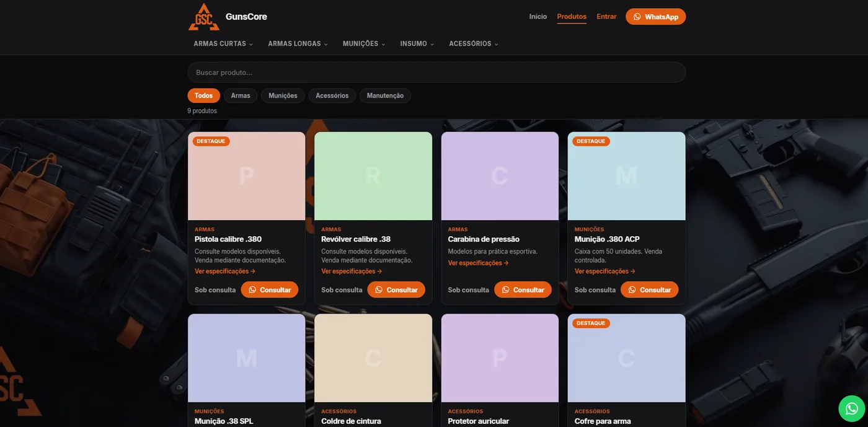
Task: Click the Carabina de pressão title
Action: pos(484,239)
